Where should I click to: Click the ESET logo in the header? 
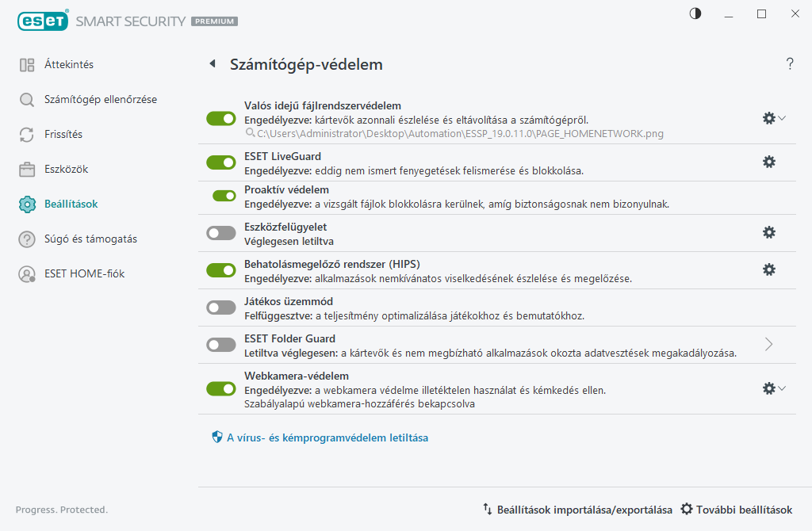click(43, 21)
